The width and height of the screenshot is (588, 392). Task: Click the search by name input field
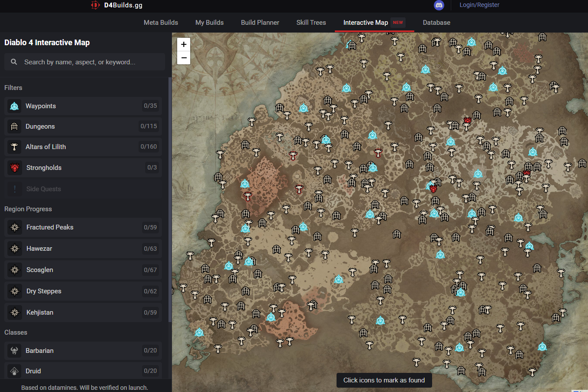(x=85, y=62)
